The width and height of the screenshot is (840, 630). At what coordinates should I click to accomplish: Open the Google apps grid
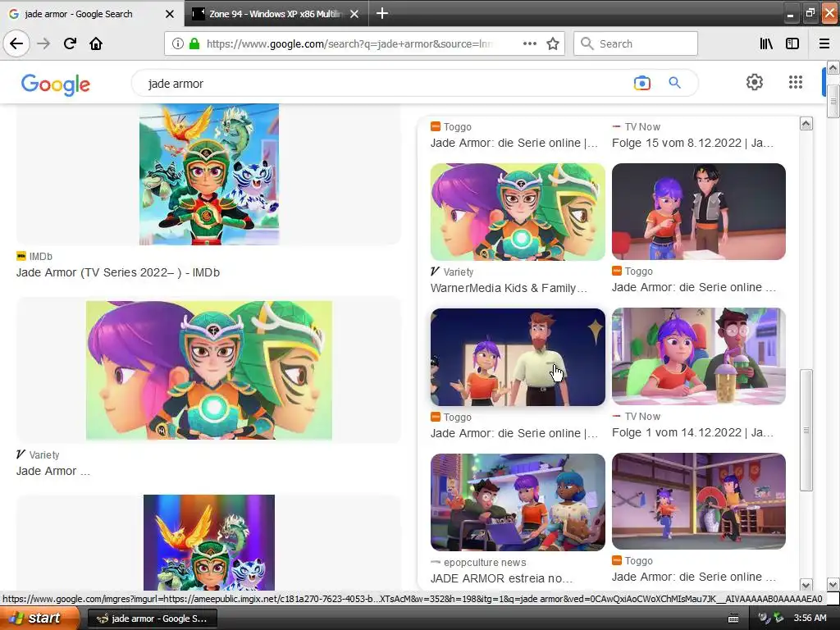[x=796, y=82]
